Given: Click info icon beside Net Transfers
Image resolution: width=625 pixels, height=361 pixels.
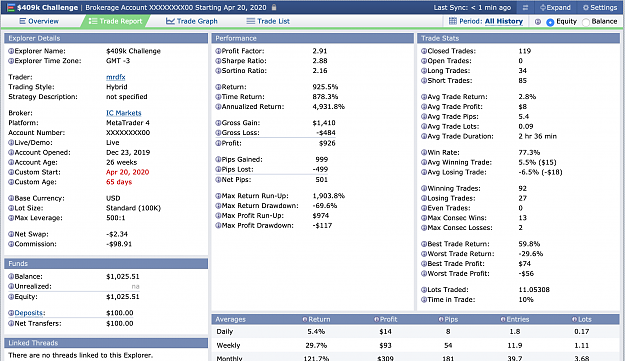Looking at the screenshot, I should (11, 324).
